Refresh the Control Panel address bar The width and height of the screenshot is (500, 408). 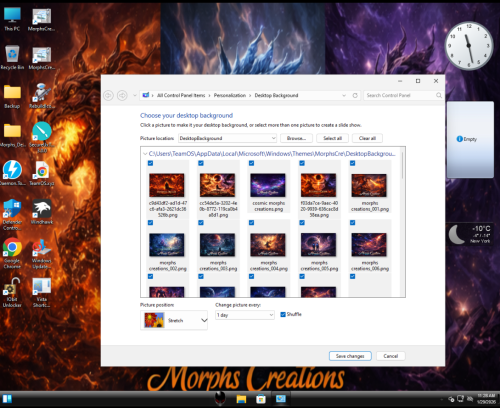point(355,95)
